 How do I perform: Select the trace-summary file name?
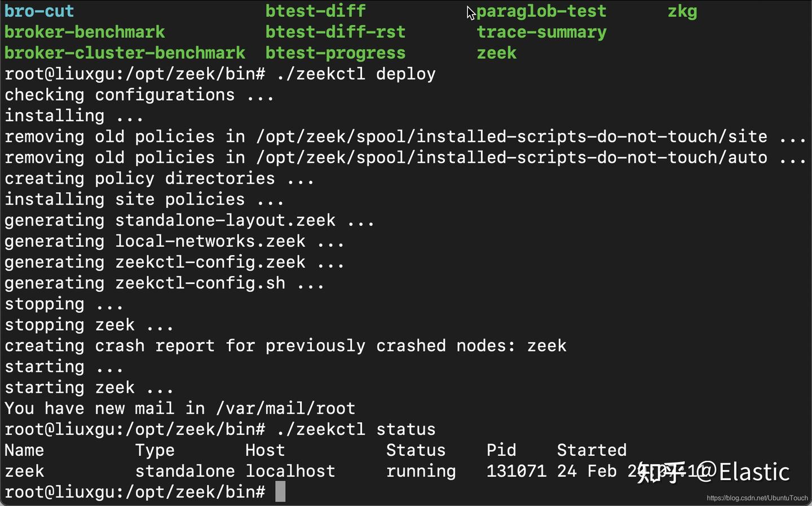coord(541,32)
